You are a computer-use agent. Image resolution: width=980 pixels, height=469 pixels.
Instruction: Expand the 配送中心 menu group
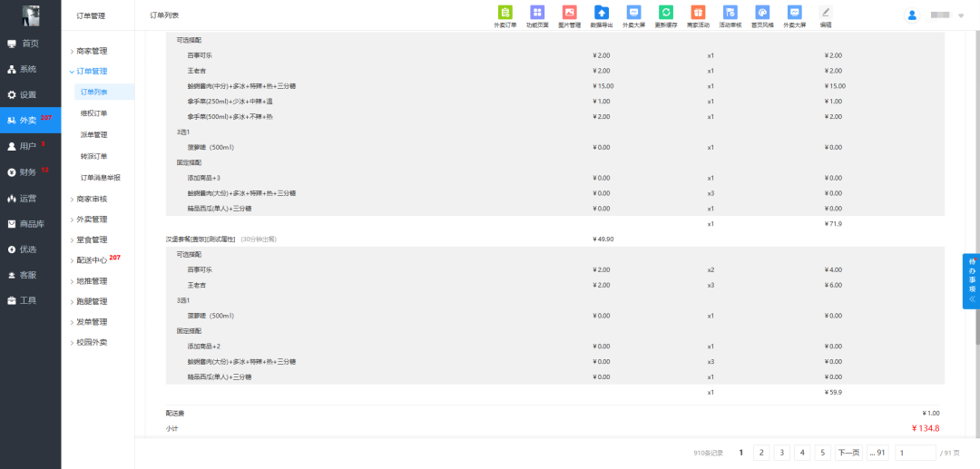click(92, 260)
